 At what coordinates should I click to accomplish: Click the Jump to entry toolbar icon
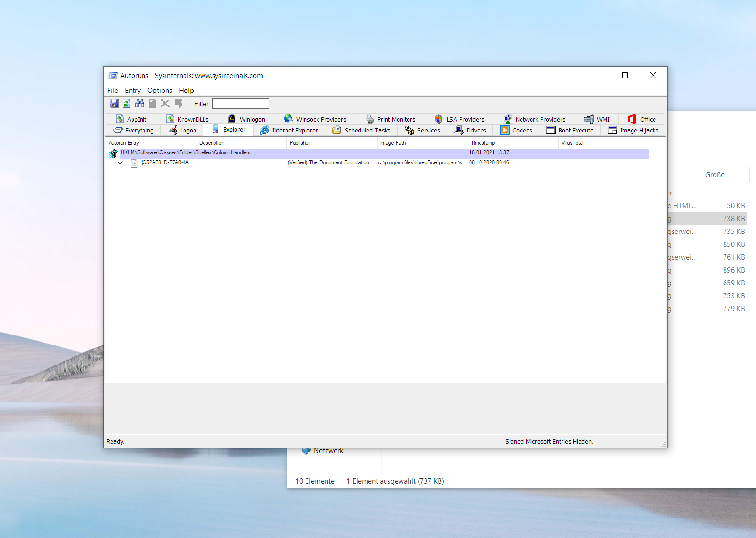pyautogui.click(x=179, y=103)
